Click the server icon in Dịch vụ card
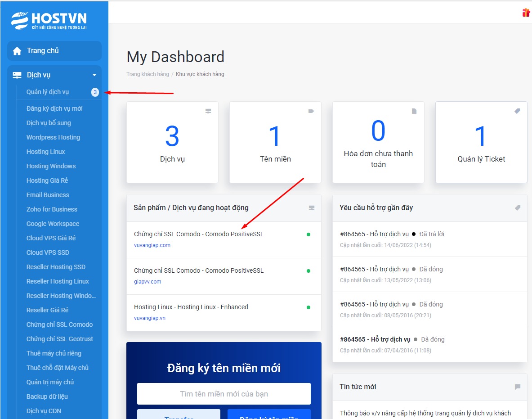The image size is (532, 419). tap(208, 111)
